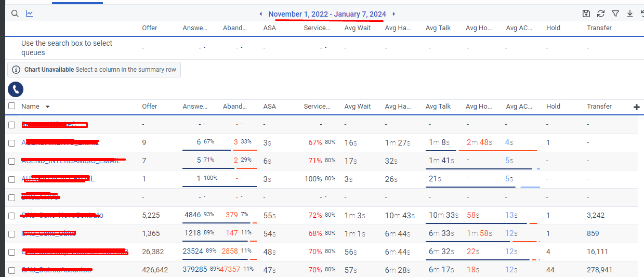Click ASA value 55s
This screenshot has height=277, width=644.
(x=269, y=215)
